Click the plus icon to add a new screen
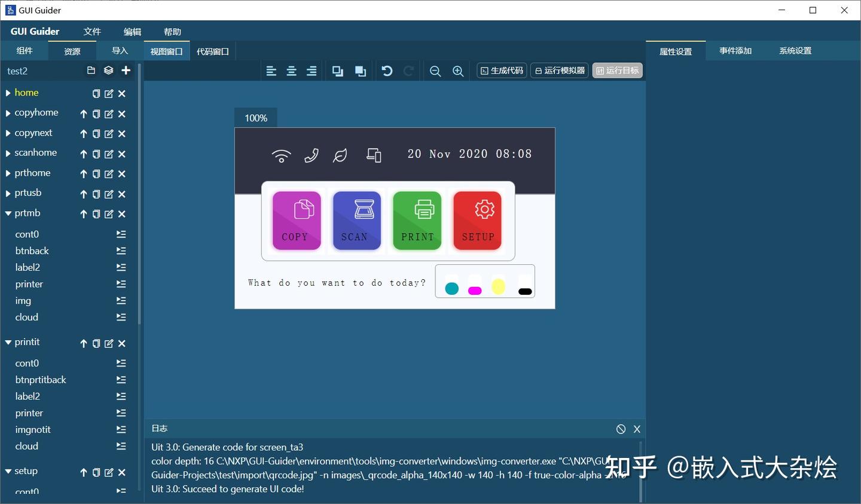 coord(126,71)
